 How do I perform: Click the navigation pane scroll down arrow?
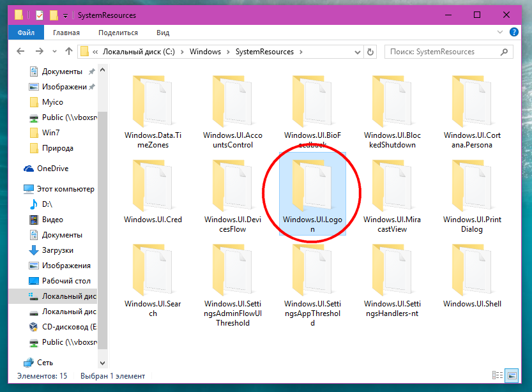point(102,363)
